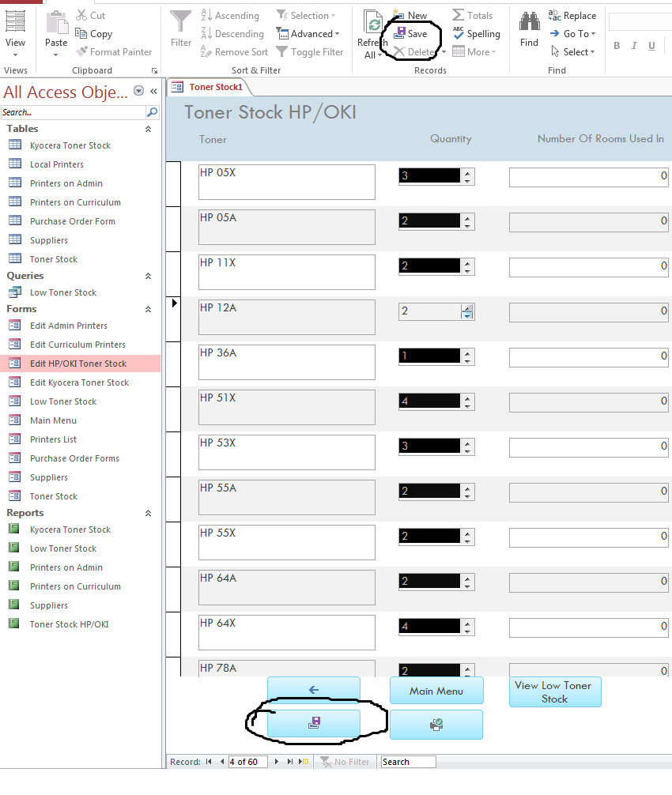Click the Filter funnel icon

click(x=180, y=22)
